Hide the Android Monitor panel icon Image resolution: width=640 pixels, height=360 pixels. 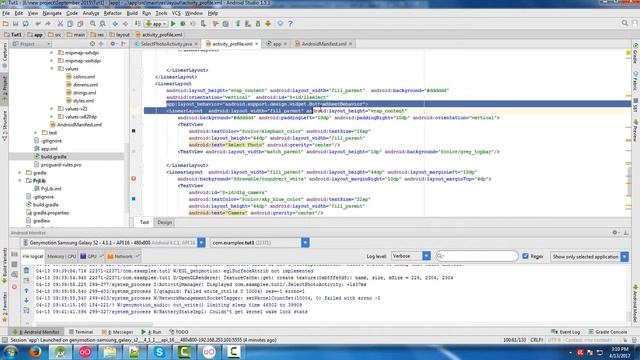pos(626,233)
